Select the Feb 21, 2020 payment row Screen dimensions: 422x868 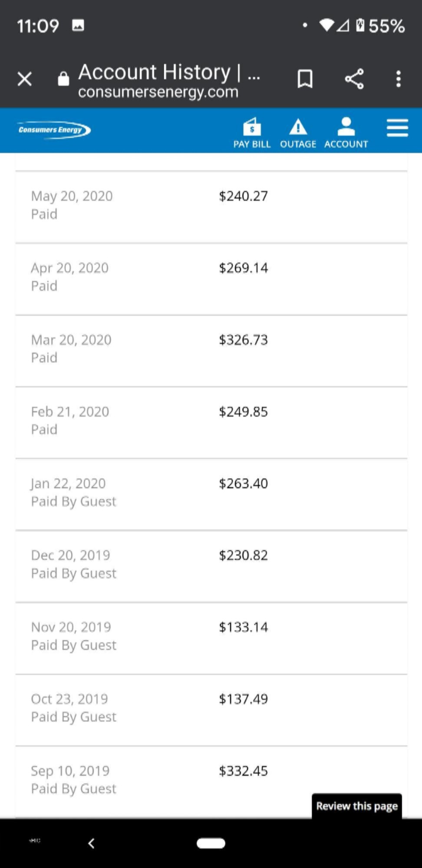coord(211,423)
